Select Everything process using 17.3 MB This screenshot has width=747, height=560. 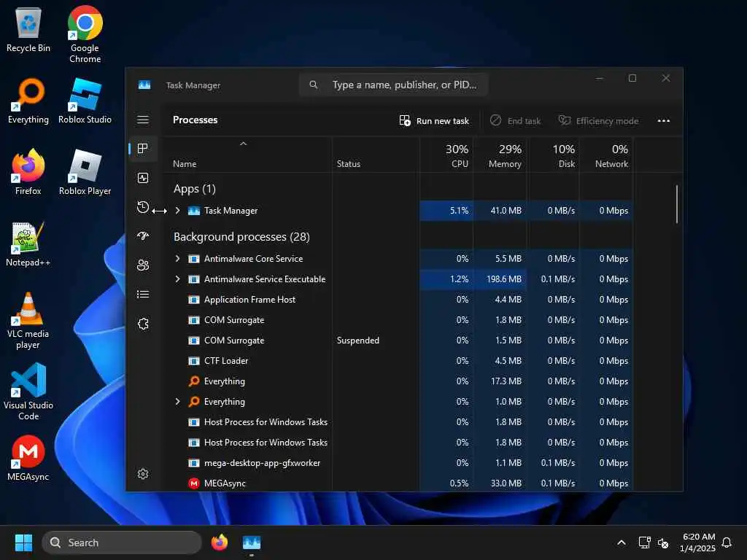coord(398,381)
